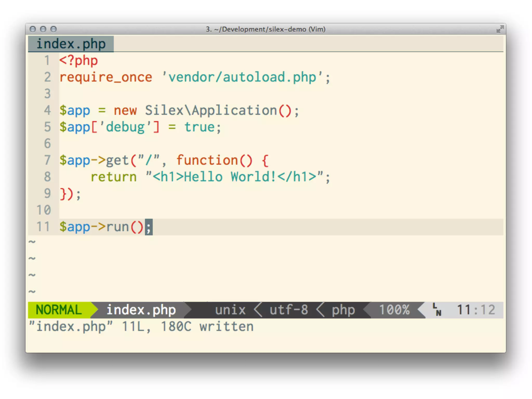Click the third zoom window button
The image size is (532, 399).
pos(54,29)
